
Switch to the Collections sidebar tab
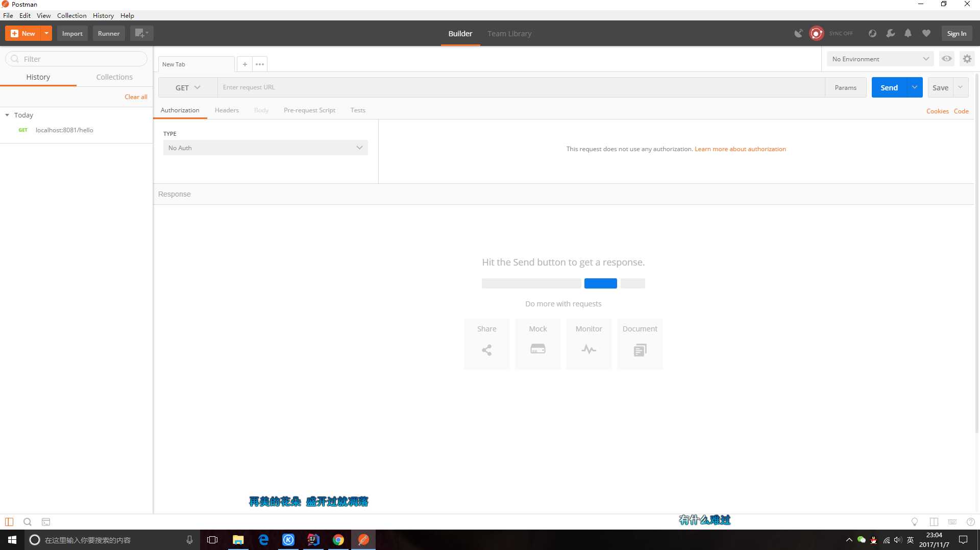pos(114,77)
